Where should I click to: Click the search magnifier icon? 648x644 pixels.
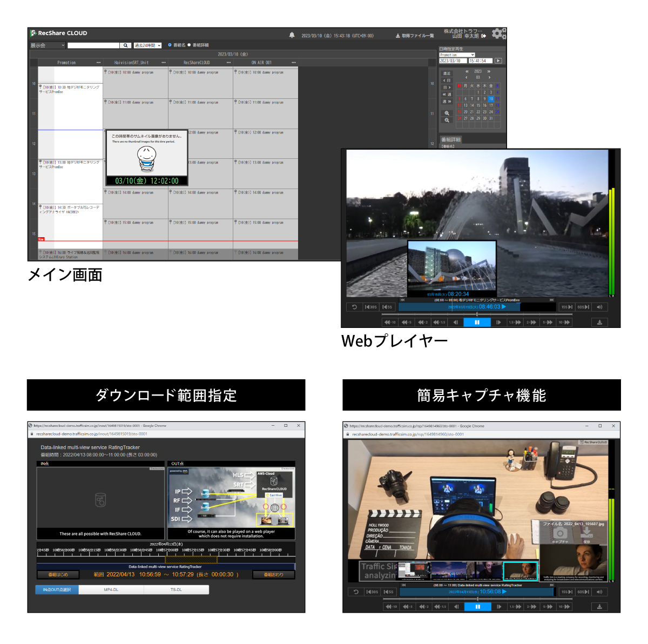(125, 45)
